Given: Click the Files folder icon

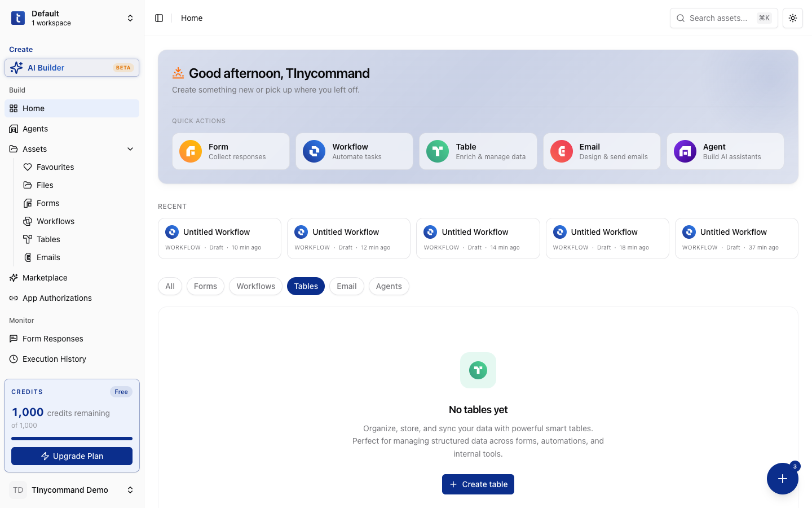Looking at the screenshot, I should 28,185.
